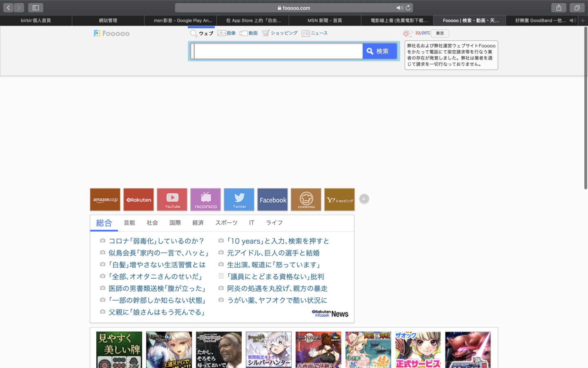Switch to the MSN 新聞 tab
The width and height of the screenshot is (588, 368).
click(325, 20)
